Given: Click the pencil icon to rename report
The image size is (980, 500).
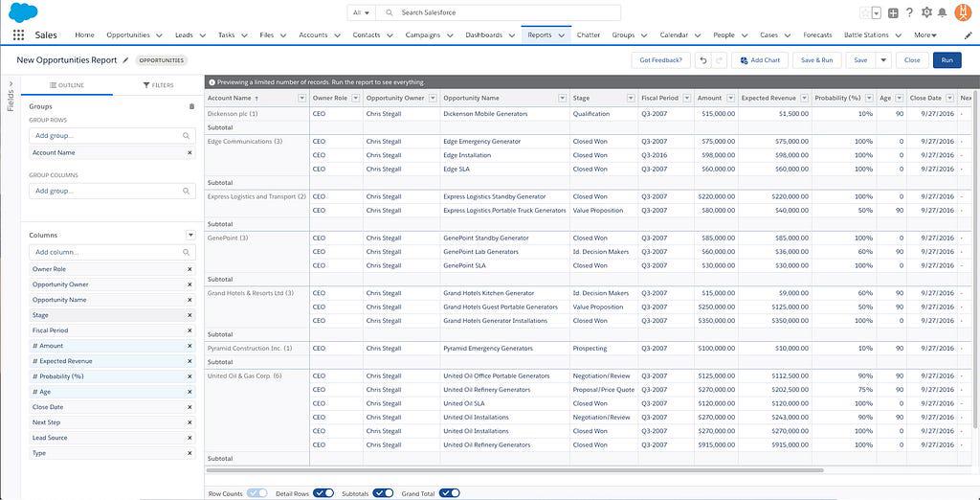Looking at the screenshot, I should (125, 59).
